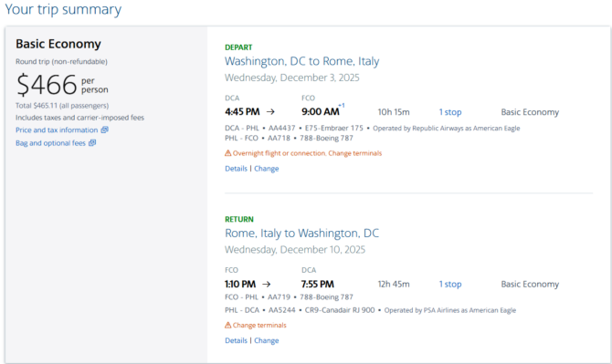This screenshot has height=364, width=612.
Task: View Details for the departing flight
Action: (x=237, y=169)
